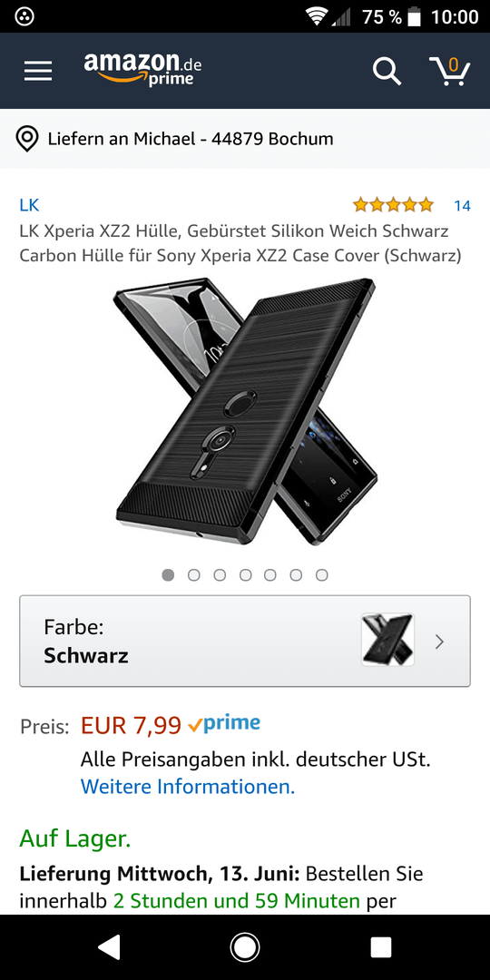Viewport: 490px width, 980px height.
Task: Open the shopping cart icon
Action: click(x=449, y=71)
